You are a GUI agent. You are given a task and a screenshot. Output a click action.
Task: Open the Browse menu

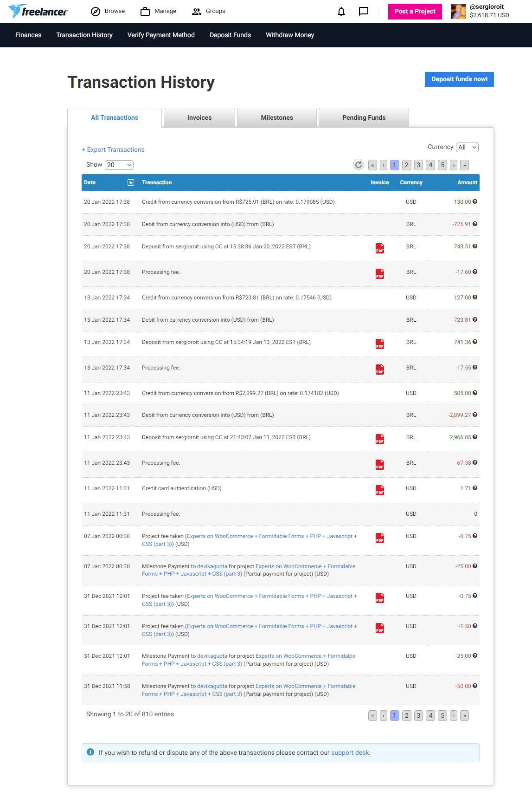(x=108, y=11)
